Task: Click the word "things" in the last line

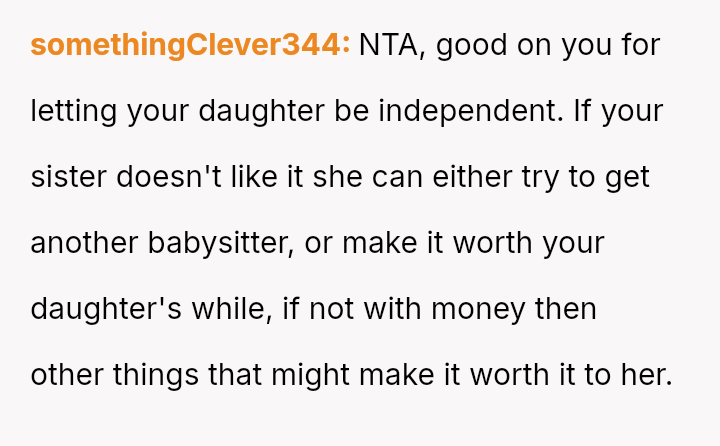Action: [x=154, y=375]
